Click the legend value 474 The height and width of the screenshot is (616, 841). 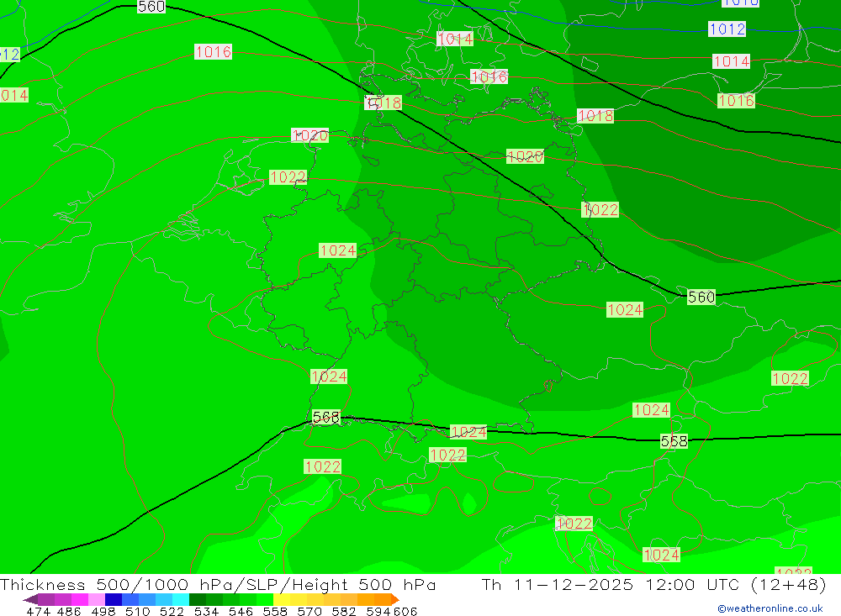tap(38, 611)
